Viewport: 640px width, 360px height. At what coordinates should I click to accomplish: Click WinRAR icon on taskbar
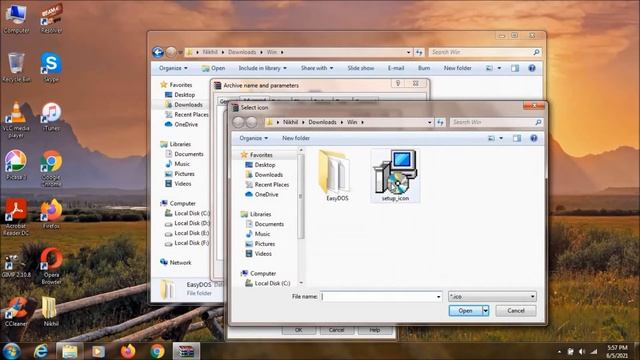[186, 351]
